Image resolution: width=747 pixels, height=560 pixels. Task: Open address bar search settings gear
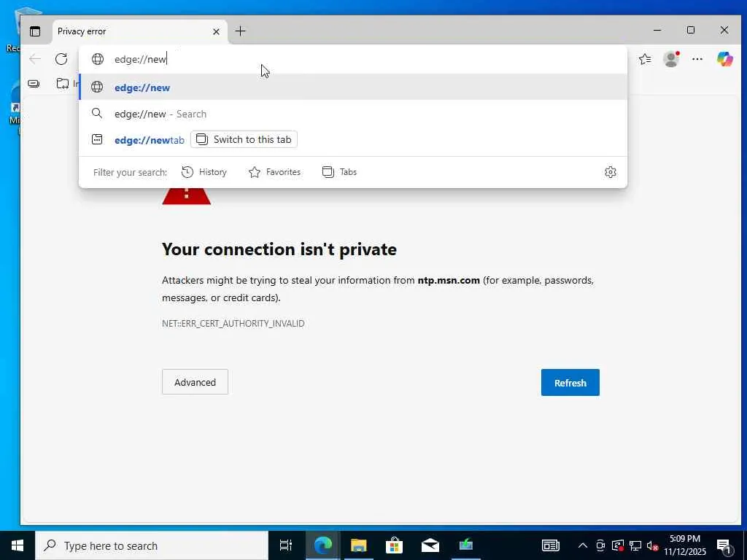coord(611,172)
